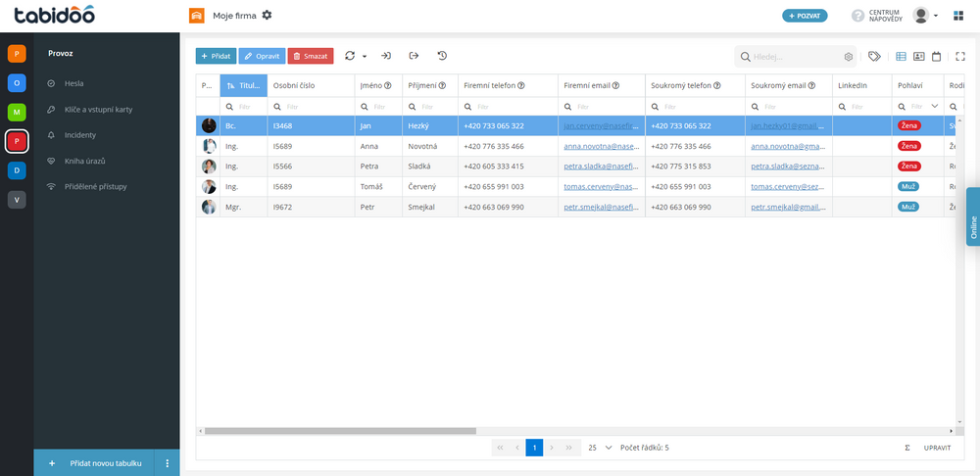Click the horizontal scrollbar thumb

point(340,431)
